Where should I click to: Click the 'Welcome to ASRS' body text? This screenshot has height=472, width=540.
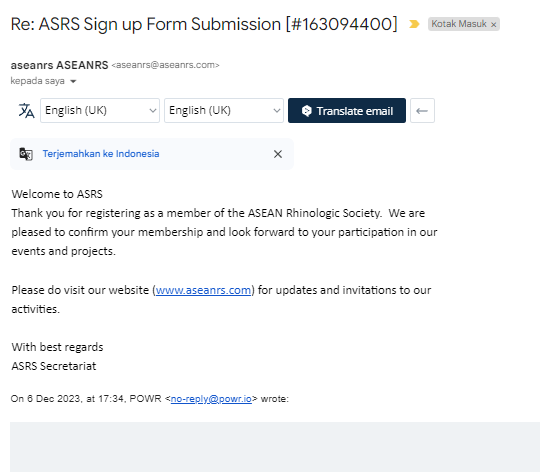(57, 194)
